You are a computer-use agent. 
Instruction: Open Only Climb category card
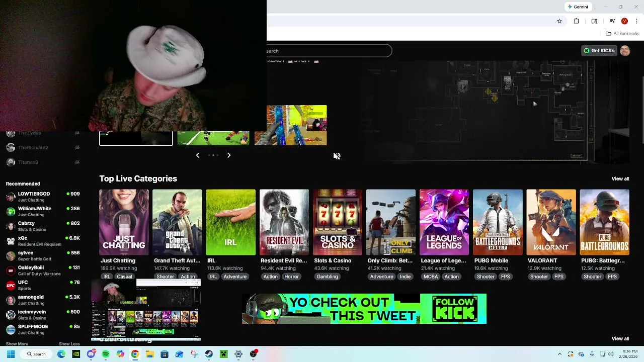[391, 222]
